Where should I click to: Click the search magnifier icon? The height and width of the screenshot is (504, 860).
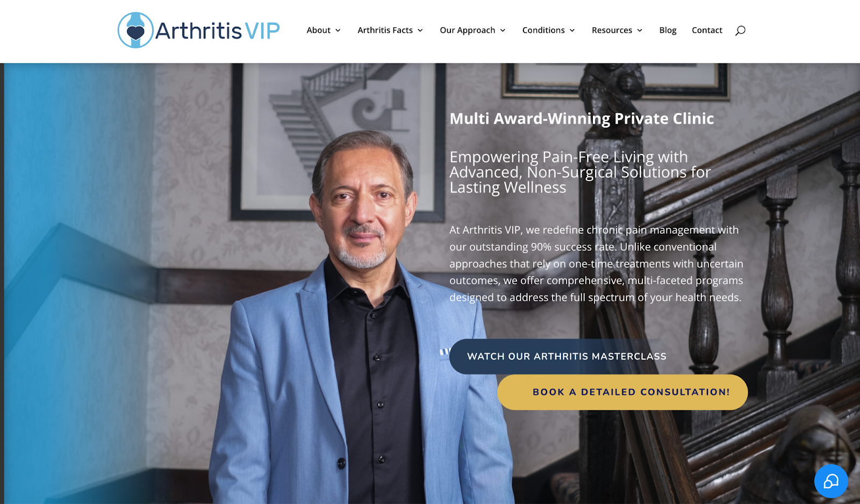click(x=740, y=31)
